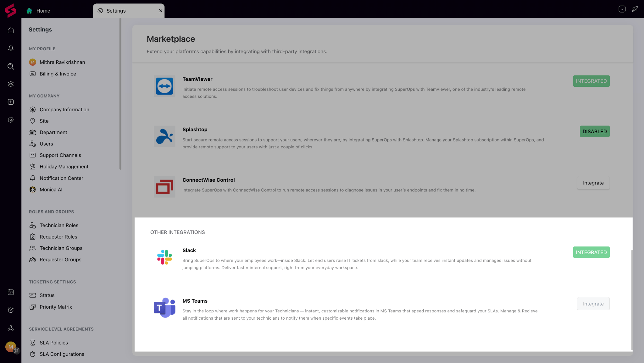Open the user avatar menu at bottom left
Image resolution: width=644 pixels, height=363 pixels.
point(11,347)
